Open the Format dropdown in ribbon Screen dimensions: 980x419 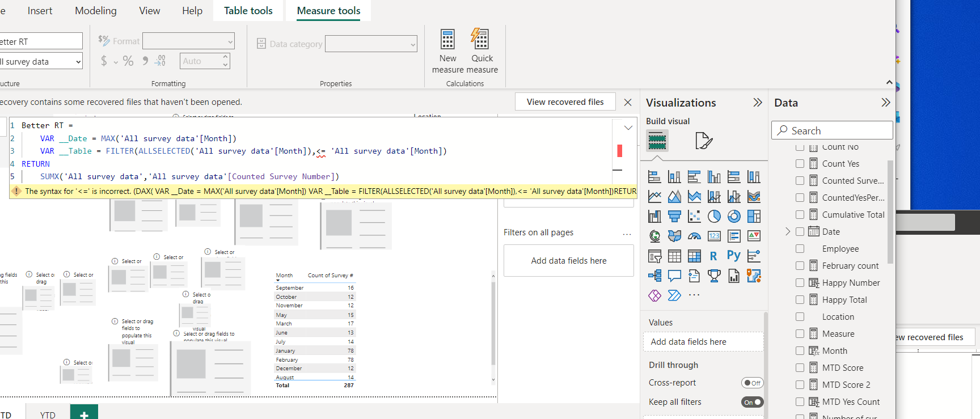click(188, 41)
